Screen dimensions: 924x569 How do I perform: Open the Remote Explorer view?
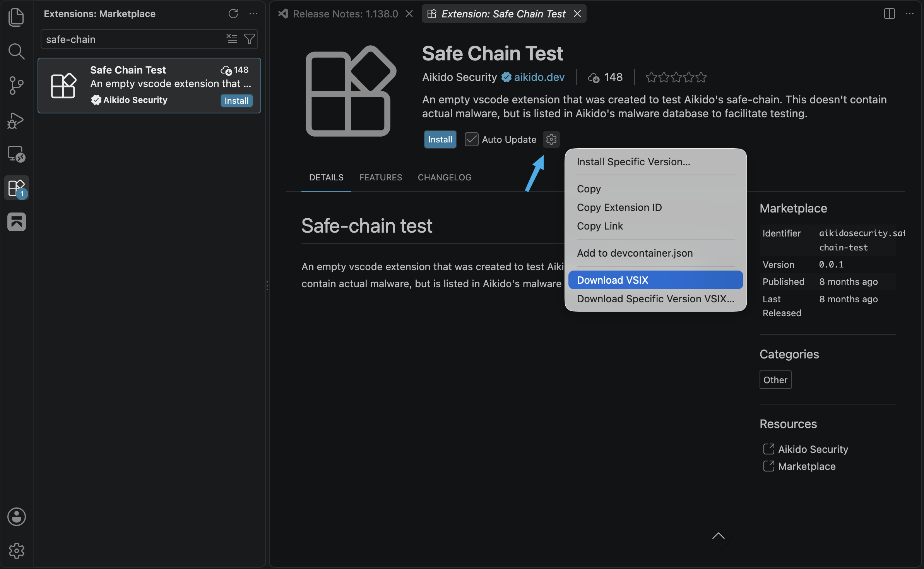16,154
